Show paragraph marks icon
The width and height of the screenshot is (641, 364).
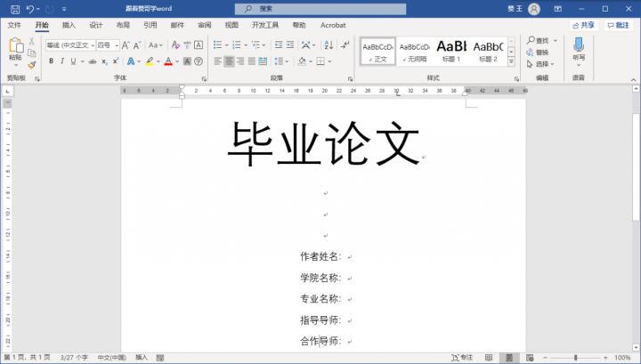pos(345,44)
